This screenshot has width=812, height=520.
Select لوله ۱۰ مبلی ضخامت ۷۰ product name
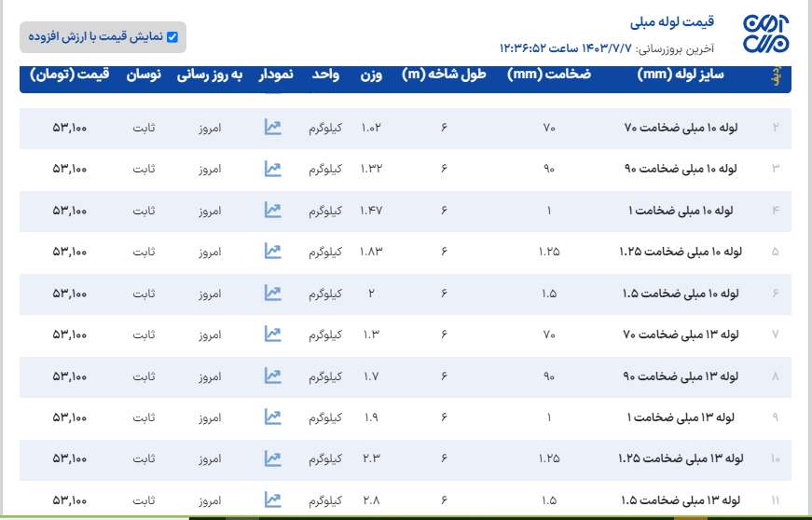coord(681,128)
